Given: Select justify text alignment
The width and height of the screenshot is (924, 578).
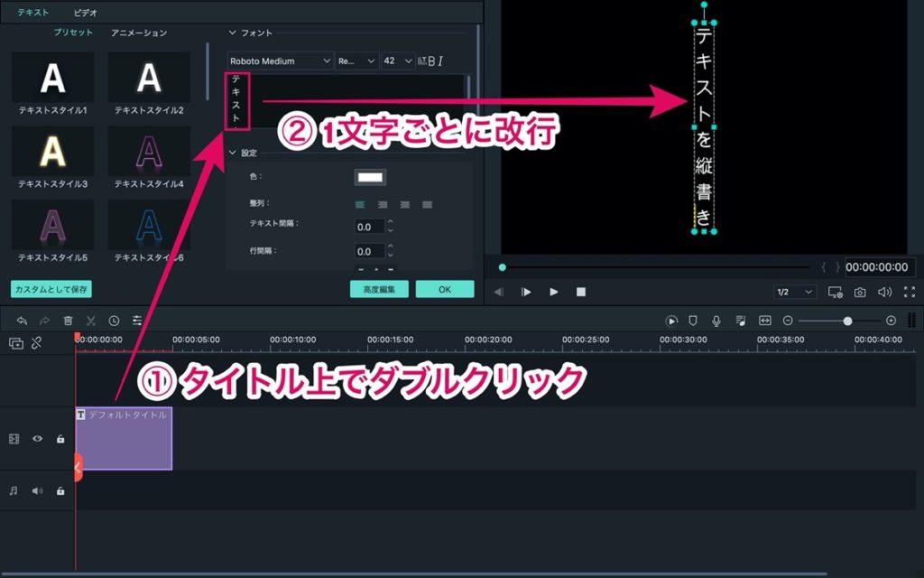Looking at the screenshot, I should point(427,205).
